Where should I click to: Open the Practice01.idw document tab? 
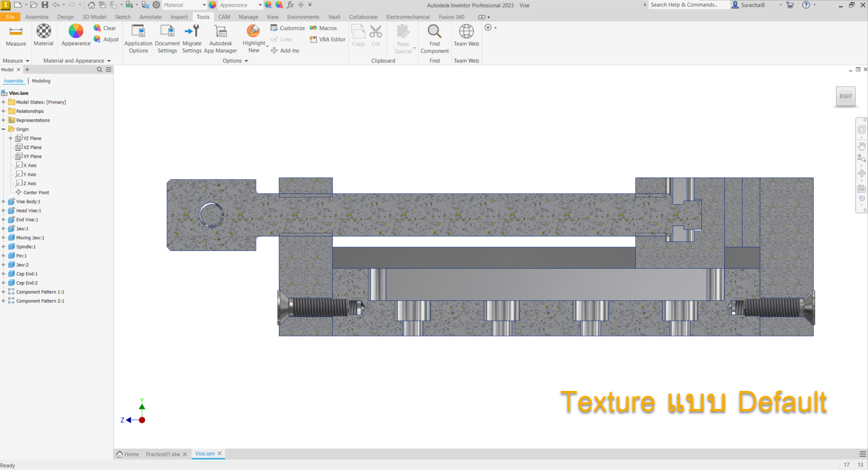[163, 454]
